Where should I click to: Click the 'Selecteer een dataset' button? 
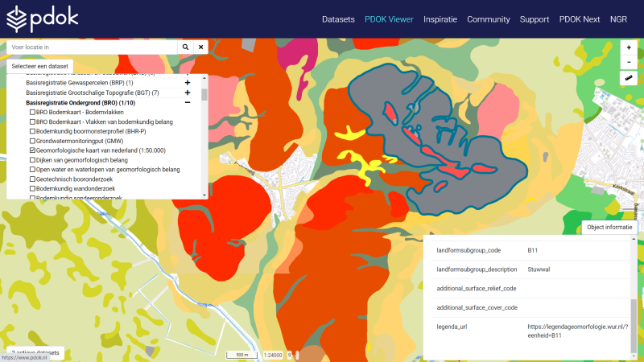point(39,66)
